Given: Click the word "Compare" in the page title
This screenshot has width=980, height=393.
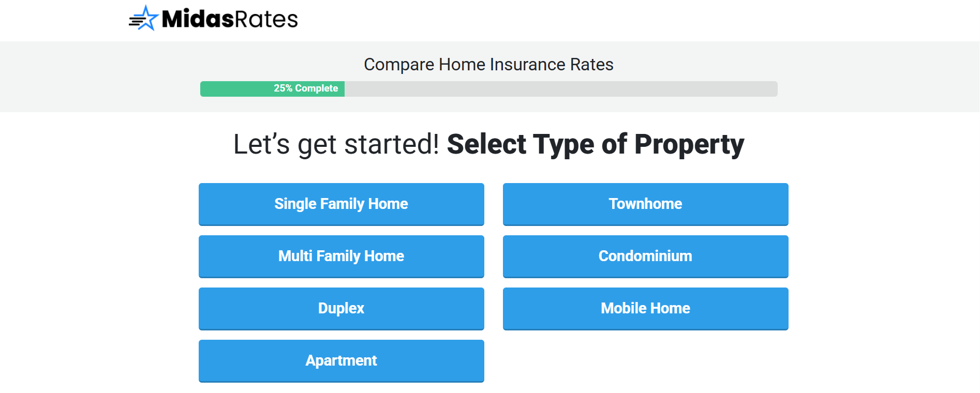Looking at the screenshot, I should coord(399,65).
